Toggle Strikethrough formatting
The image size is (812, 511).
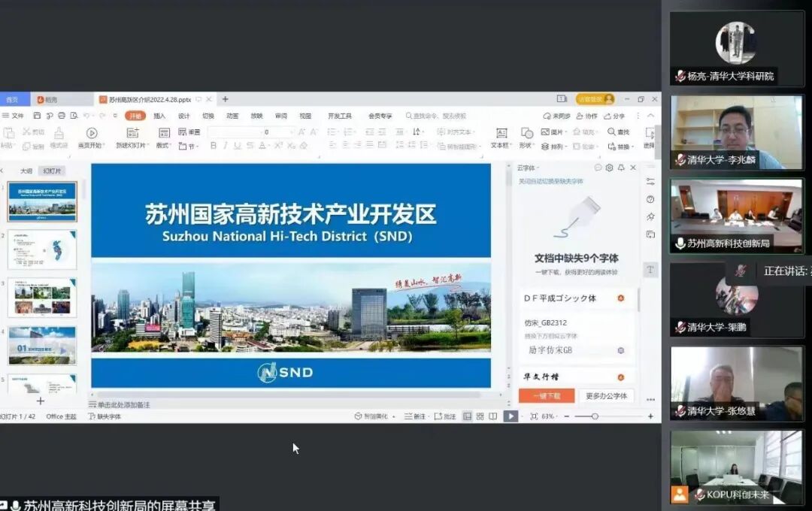[x=250, y=146]
